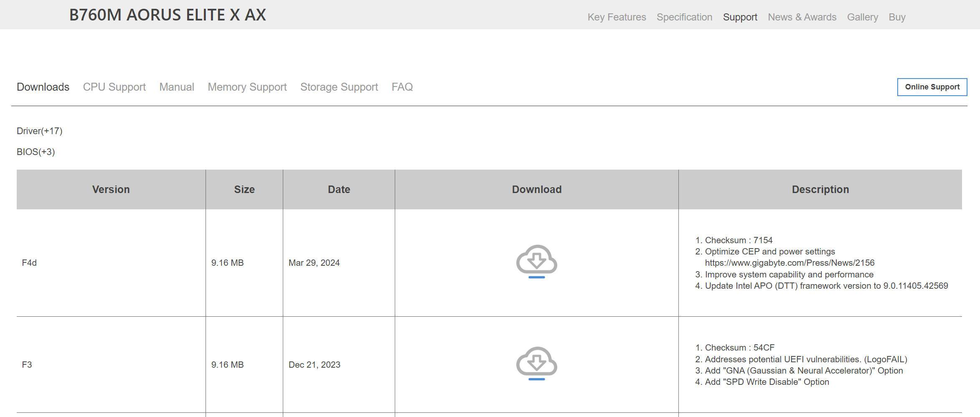Switch to the Storage Support tab
This screenshot has width=980, height=417.
tap(339, 87)
